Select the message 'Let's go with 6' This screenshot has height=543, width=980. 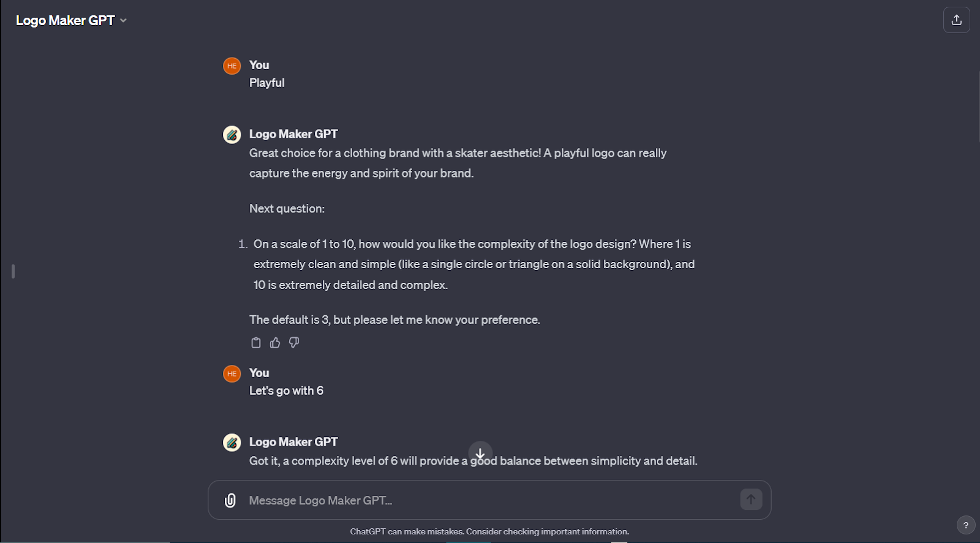point(286,390)
